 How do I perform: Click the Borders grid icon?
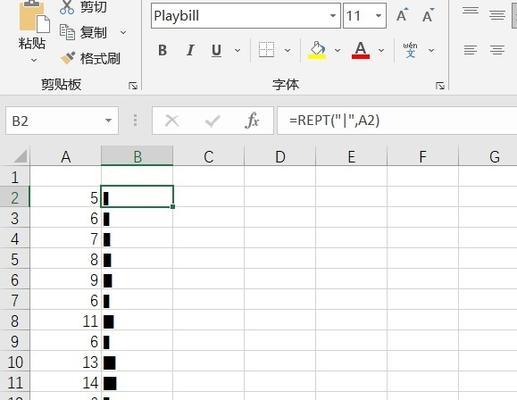[266, 50]
